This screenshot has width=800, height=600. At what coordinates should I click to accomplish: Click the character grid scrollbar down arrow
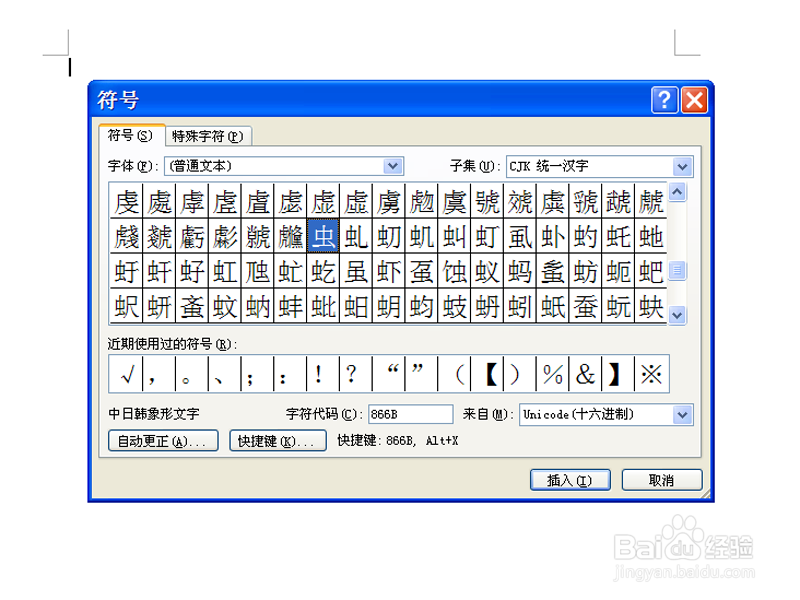[x=677, y=315]
